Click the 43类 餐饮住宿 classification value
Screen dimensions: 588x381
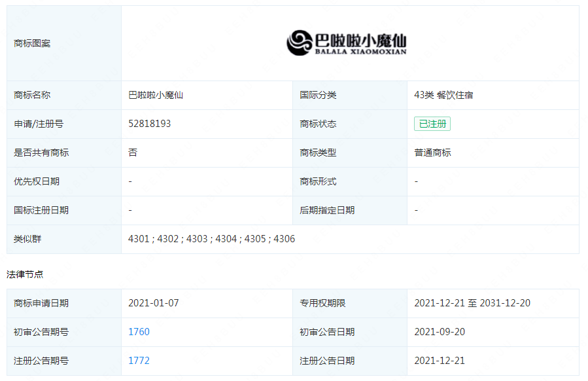pos(443,95)
